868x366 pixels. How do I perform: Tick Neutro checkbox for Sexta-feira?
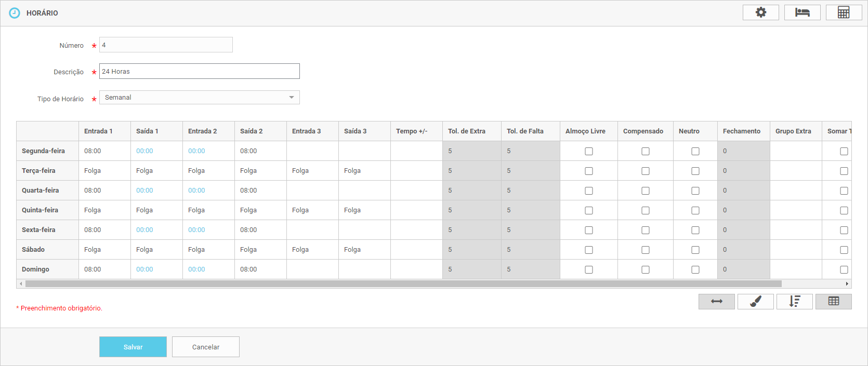[x=695, y=230]
